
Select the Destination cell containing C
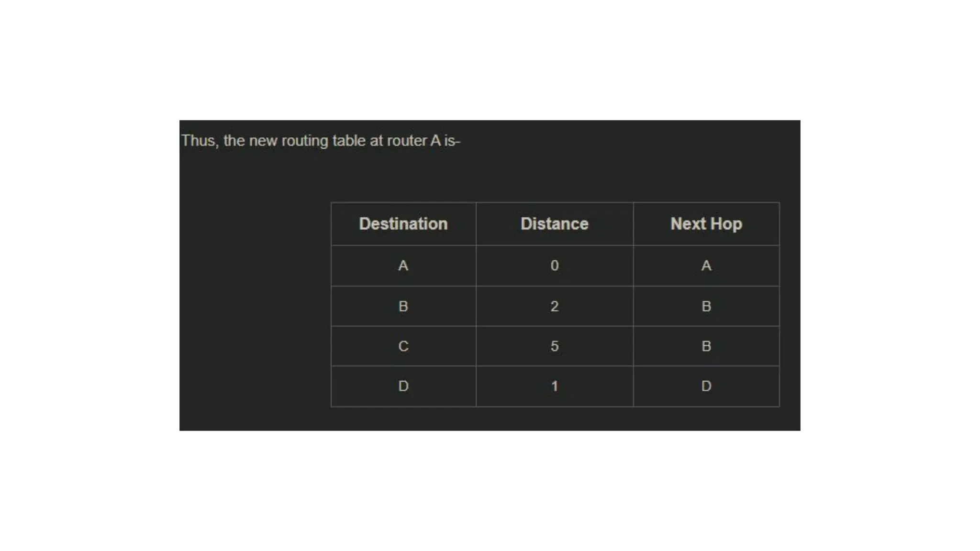pos(403,346)
